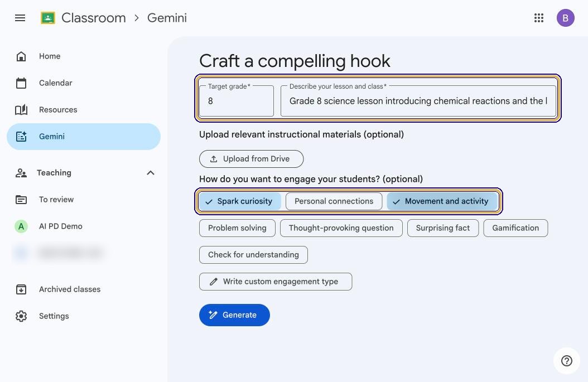Click the Classroom breadcrumb link
The height and width of the screenshot is (382, 588).
click(x=93, y=18)
